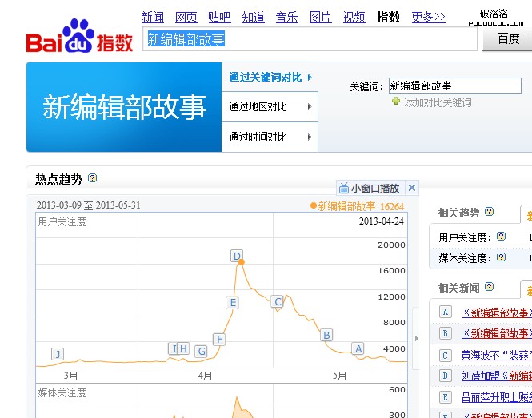Viewport: 532px width, 418px height.
Task: Select chart marker B on the decline
Action: [326, 335]
